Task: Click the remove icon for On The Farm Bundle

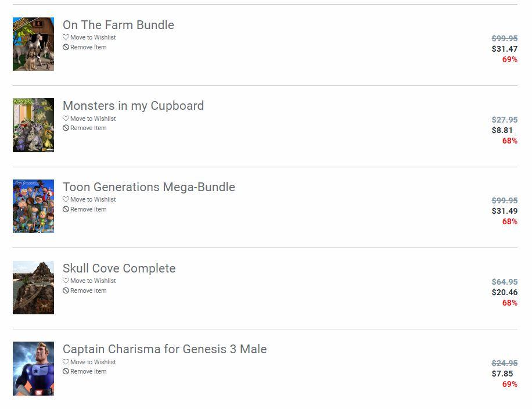Action: [66, 47]
